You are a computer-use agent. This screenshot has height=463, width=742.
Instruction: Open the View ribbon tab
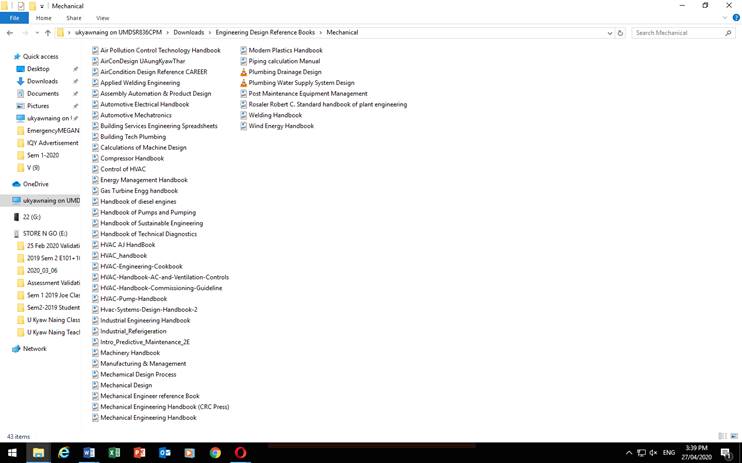pyautogui.click(x=103, y=18)
